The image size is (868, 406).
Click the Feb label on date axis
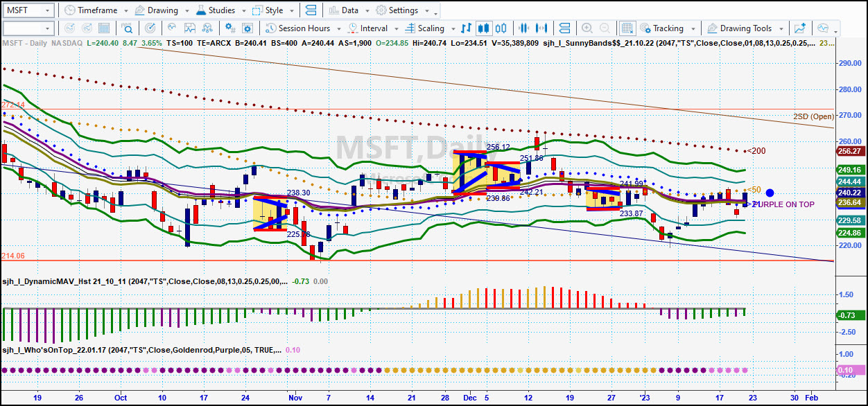(x=811, y=398)
